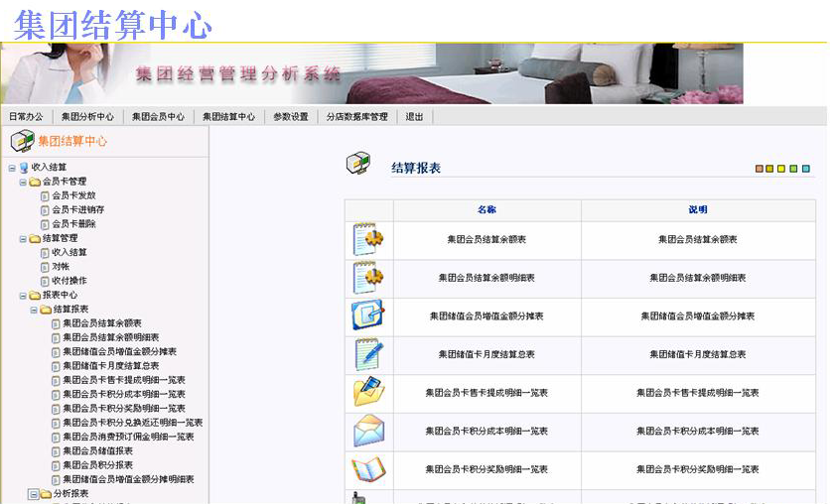Collapse the 结算管理 tree node

pos(23,239)
